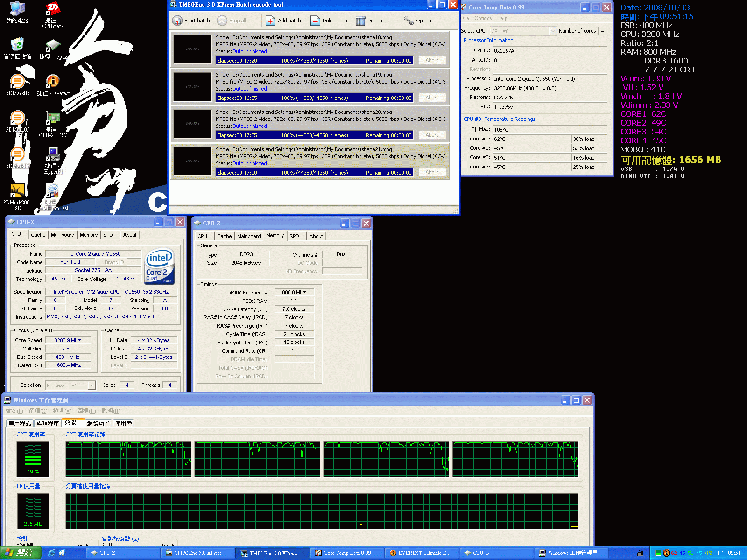Image resolution: width=747 pixels, height=560 pixels.
Task: Switch to Cache tab in left CPU-Z
Action: (x=38, y=235)
